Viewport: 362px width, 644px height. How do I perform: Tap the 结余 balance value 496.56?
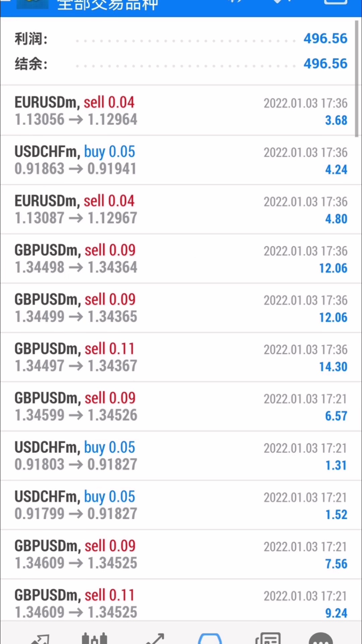click(x=325, y=64)
